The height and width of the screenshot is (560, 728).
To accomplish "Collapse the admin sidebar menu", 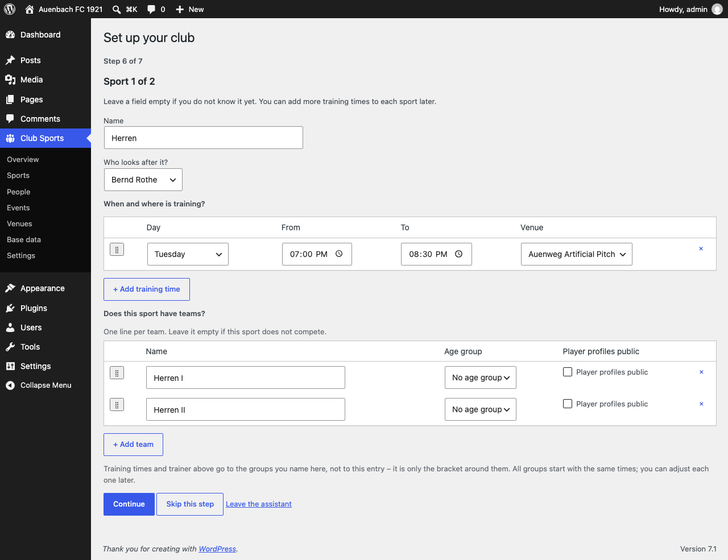I will [45, 385].
